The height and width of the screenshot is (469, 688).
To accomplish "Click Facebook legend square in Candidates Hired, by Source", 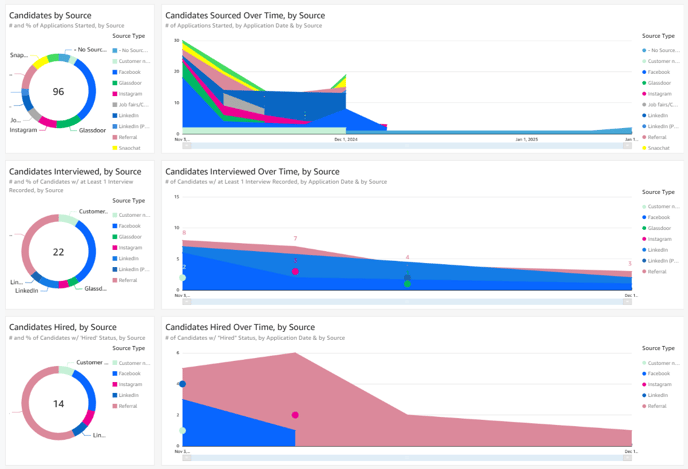I will [x=115, y=374].
